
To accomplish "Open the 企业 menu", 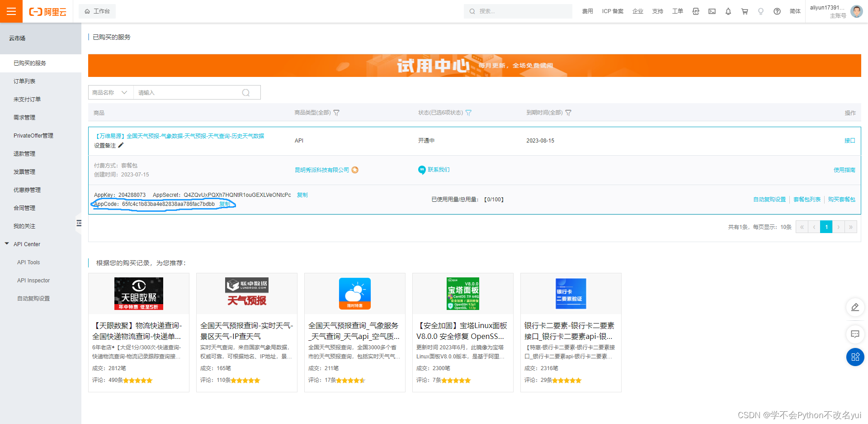I will [638, 11].
